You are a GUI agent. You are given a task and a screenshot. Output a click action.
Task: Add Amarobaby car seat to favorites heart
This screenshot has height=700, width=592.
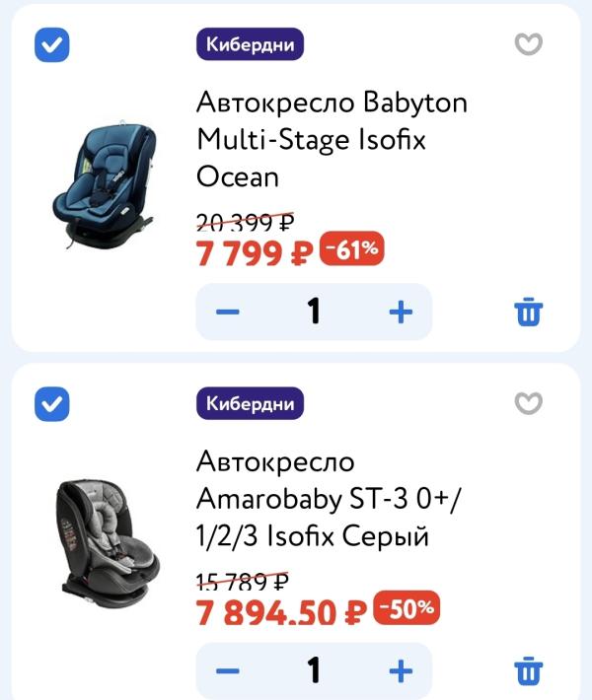tap(528, 402)
